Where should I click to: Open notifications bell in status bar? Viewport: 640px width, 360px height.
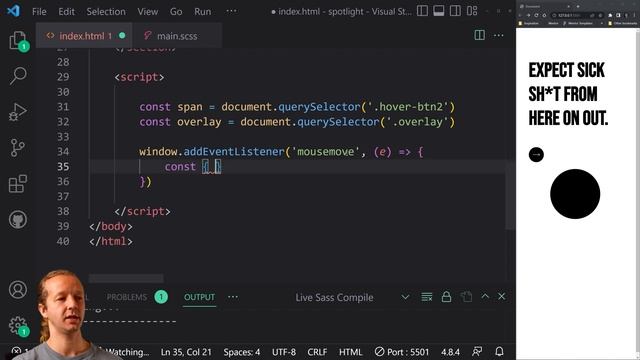[499, 351]
